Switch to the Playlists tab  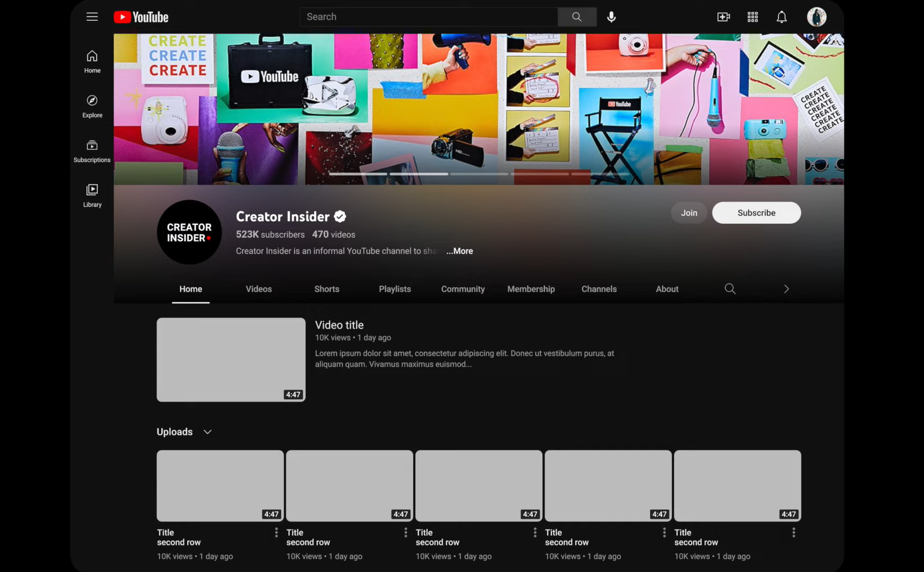[x=395, y=289]
